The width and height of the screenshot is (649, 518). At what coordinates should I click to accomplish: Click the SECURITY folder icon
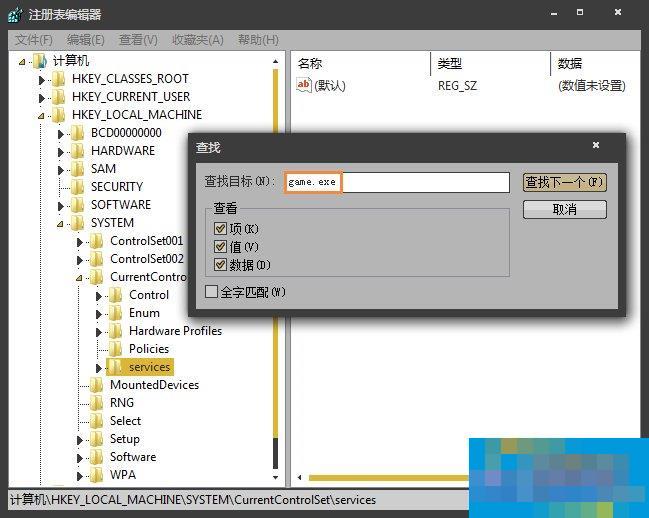coord(77,187)
